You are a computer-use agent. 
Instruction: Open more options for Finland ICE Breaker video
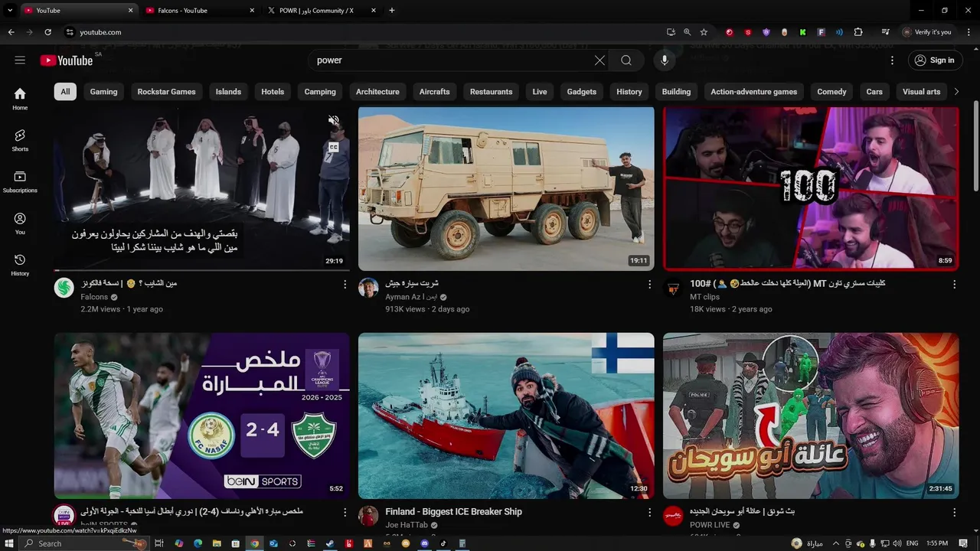[649, 512]
